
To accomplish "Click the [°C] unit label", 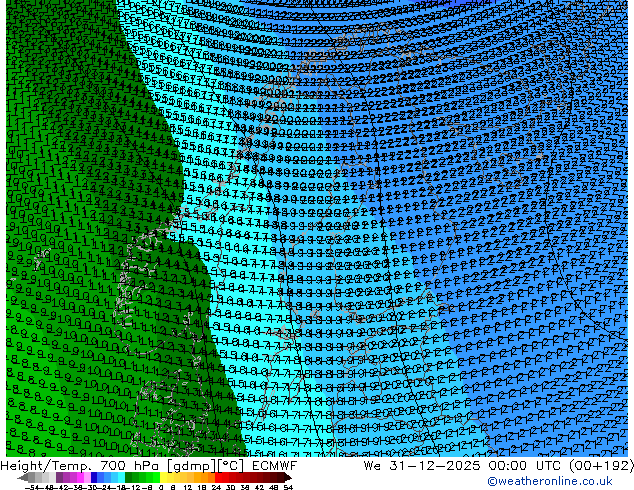I will [231, 466].
